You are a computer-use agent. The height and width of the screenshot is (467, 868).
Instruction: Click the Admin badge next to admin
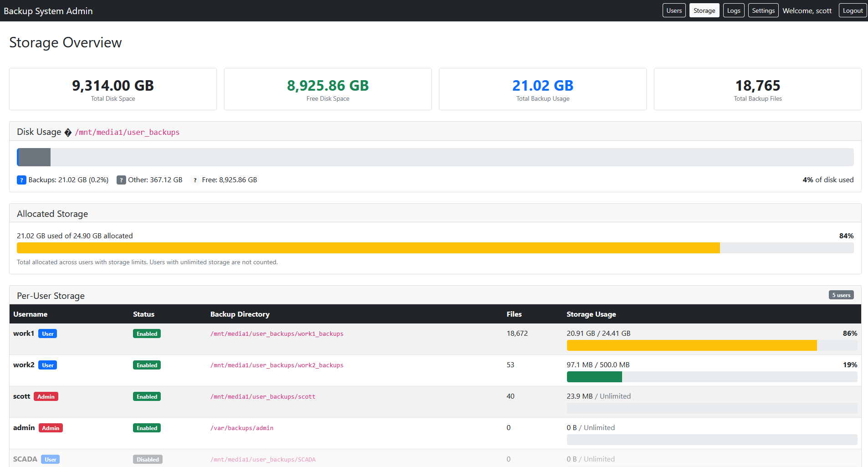(x=51, y=428)
